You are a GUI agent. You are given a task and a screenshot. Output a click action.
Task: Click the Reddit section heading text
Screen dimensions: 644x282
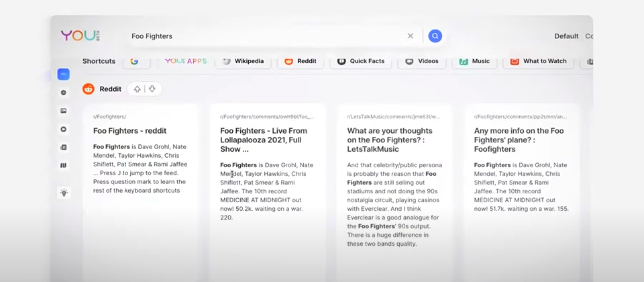111,89
